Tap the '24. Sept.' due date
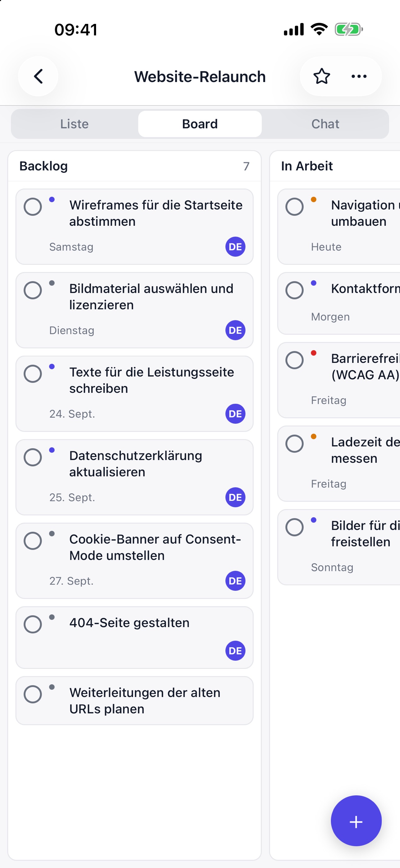 [72, 414]
